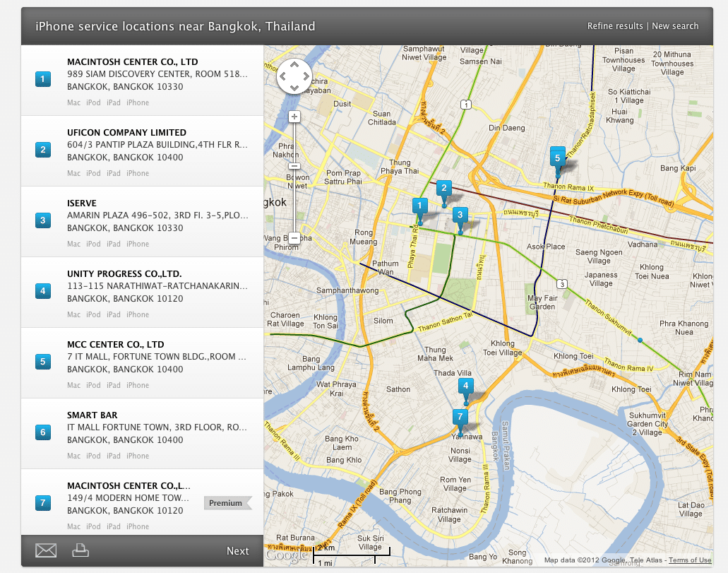
Task: Click the "Bang Kapi" label on the map
Action: 678,167
